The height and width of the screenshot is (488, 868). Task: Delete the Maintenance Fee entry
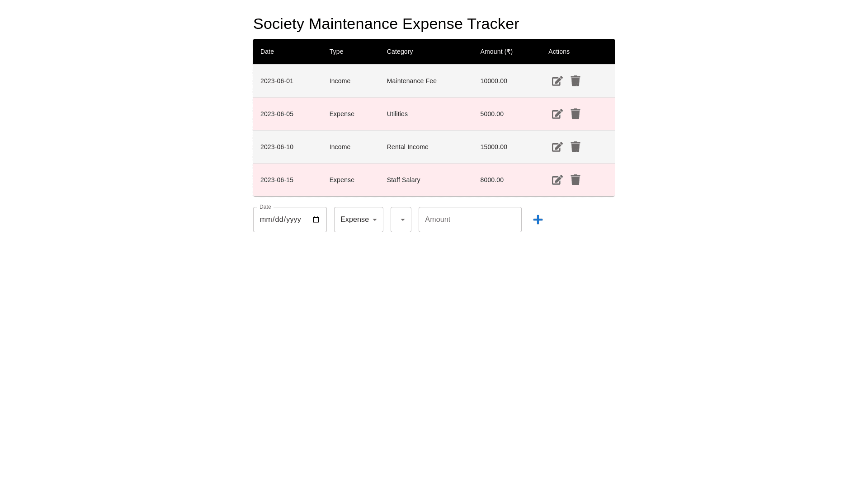(x=575, y=81)
